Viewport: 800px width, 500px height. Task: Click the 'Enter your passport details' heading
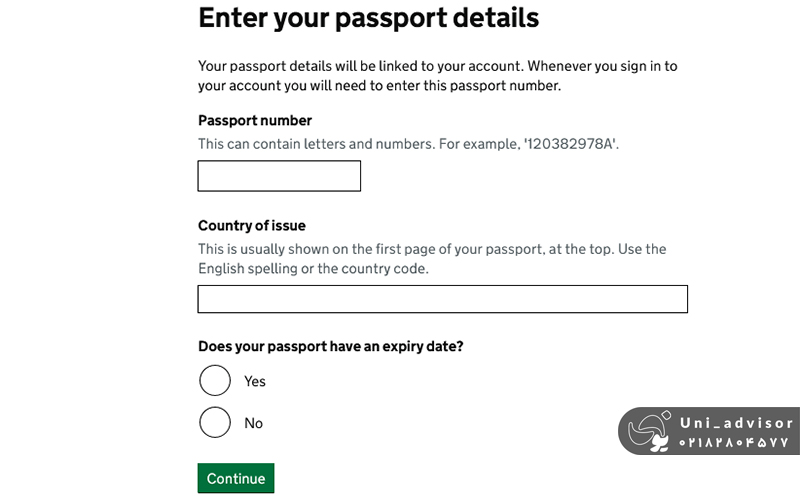point(368,17)
